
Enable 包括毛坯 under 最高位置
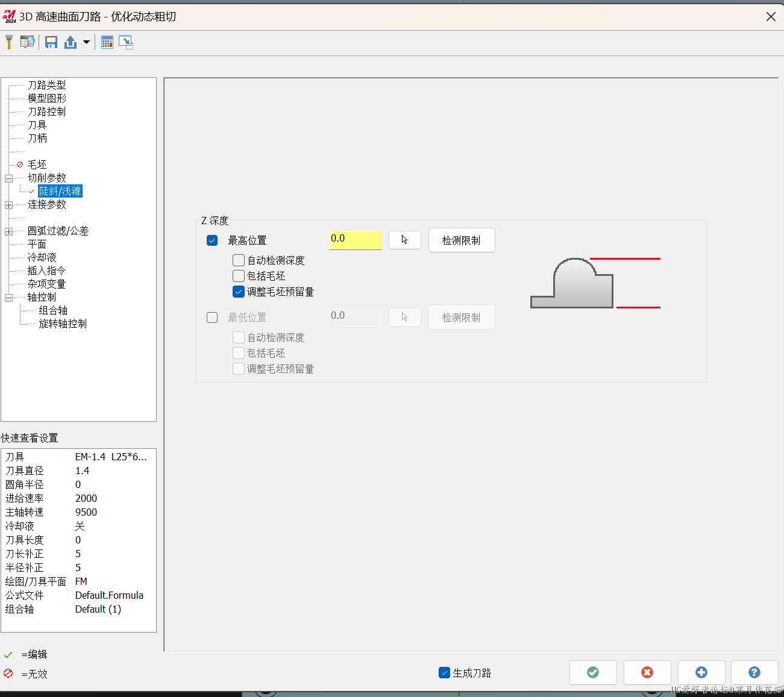239,276
